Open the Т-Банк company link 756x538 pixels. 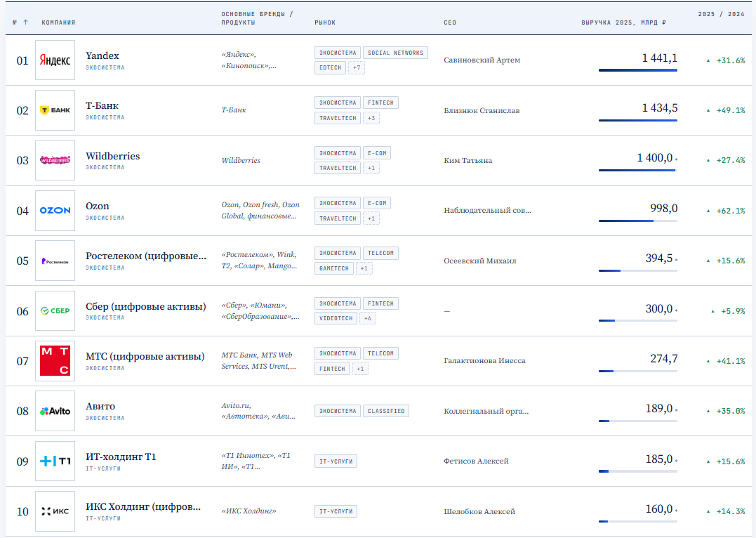point(102,105)
